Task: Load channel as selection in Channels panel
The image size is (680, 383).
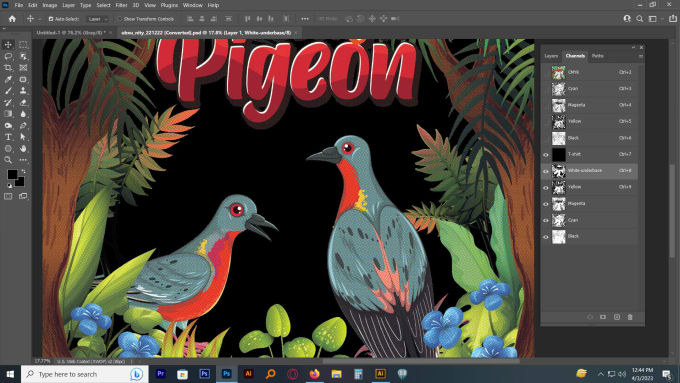Action: coord(590,317)
